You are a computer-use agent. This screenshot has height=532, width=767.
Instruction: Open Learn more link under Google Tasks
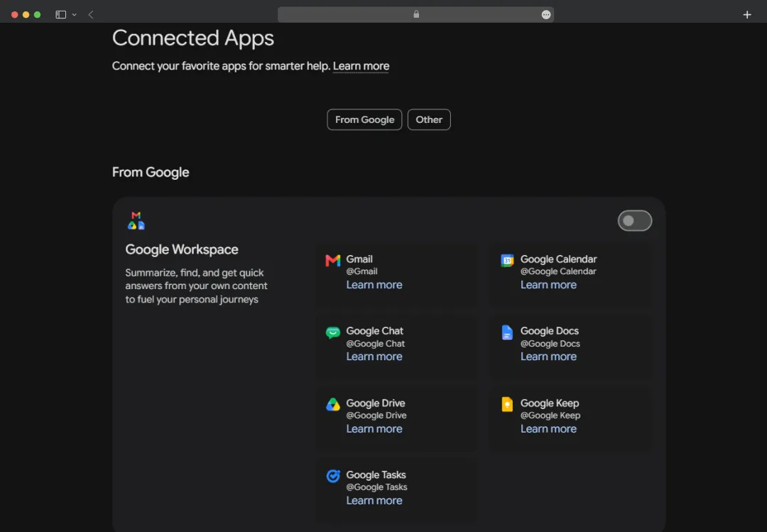coord(374,501)
